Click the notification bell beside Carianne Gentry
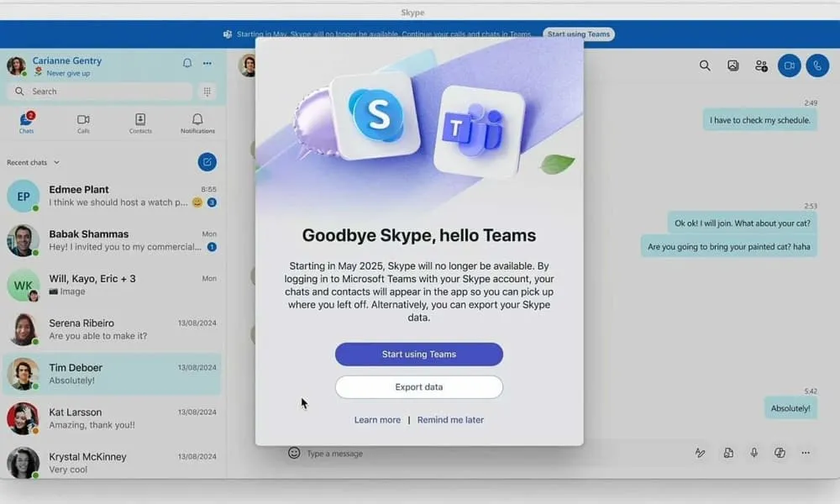Viewport: 840px width, 504px height. click(187, 63)
